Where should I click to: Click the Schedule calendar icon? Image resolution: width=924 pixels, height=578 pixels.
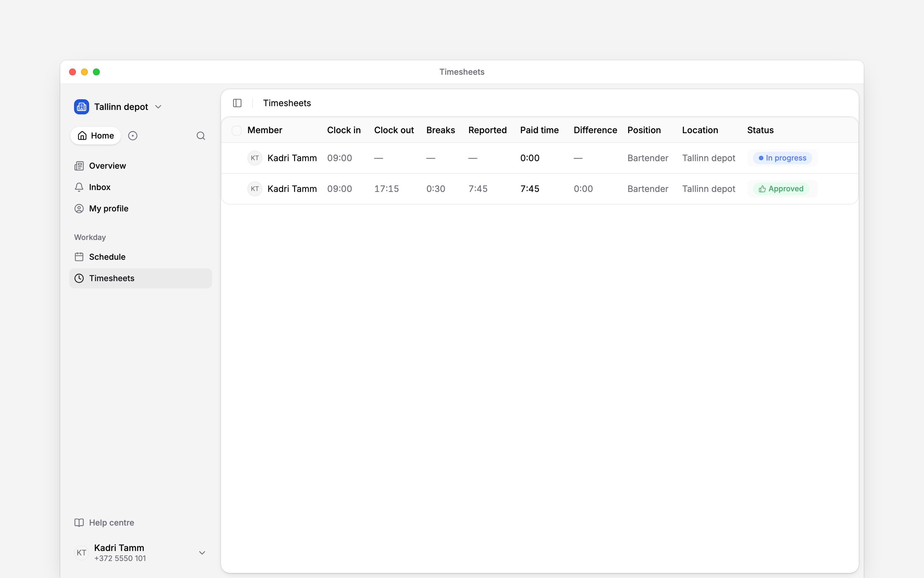click(79, 257)
